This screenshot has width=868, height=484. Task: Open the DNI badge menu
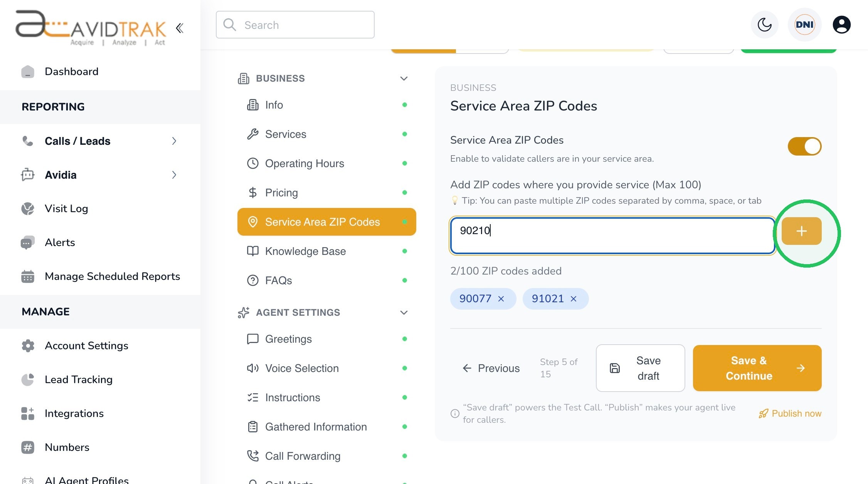point(804,25)
